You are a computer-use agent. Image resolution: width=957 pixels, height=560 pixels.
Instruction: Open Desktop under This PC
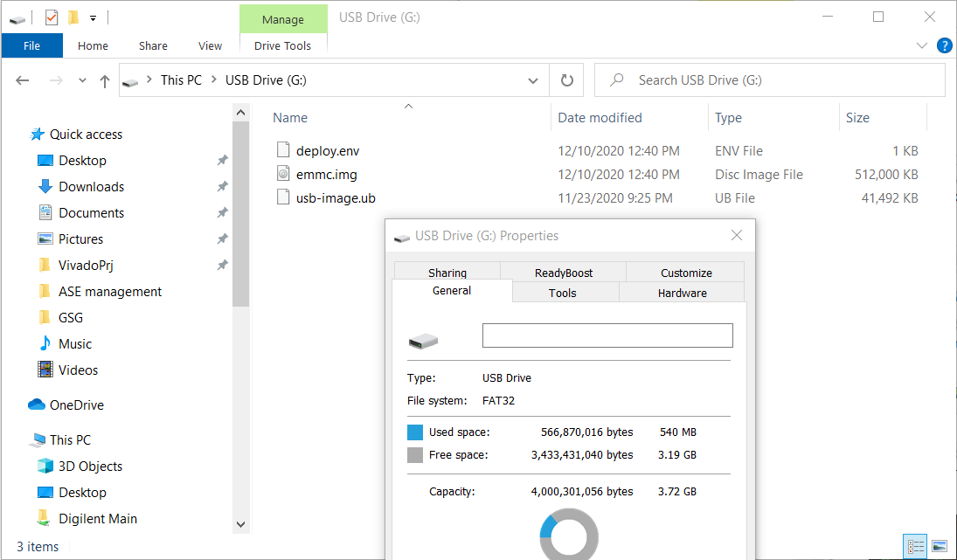pos(82,492)
